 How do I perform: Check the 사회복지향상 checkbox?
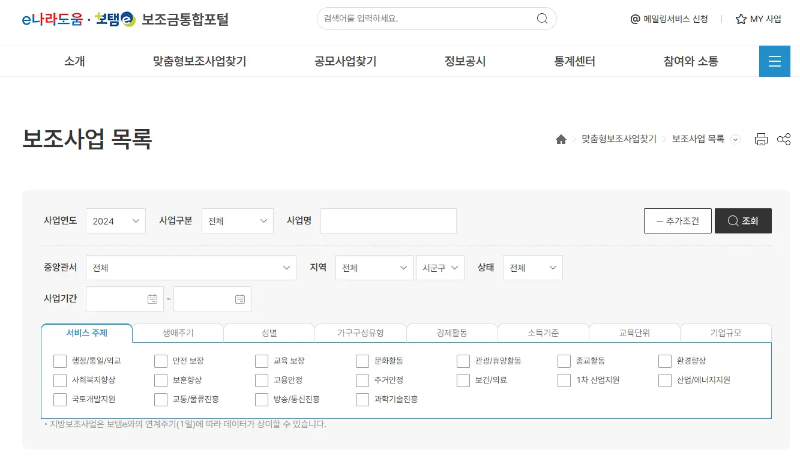pos(60,380)
